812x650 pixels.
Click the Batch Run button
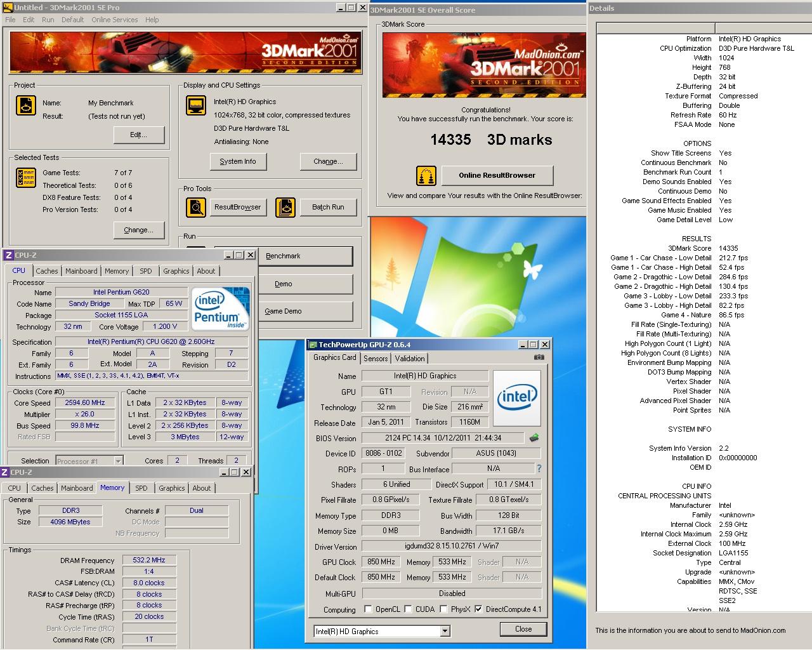(327, 207)
